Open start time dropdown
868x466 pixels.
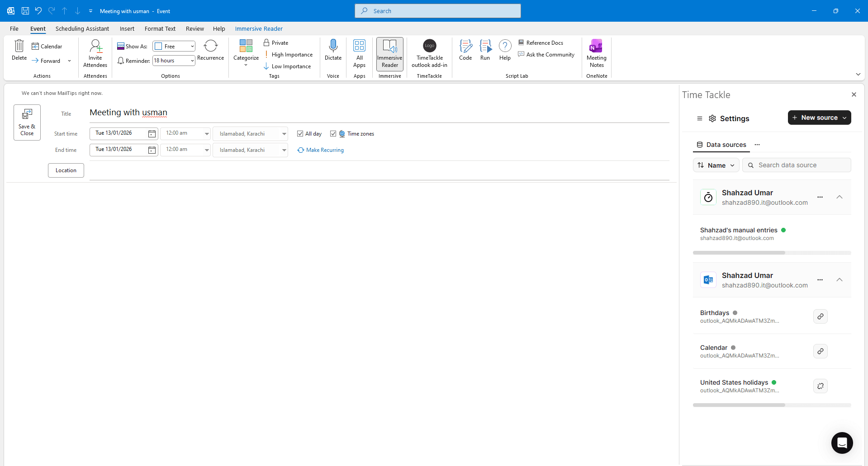207,134
